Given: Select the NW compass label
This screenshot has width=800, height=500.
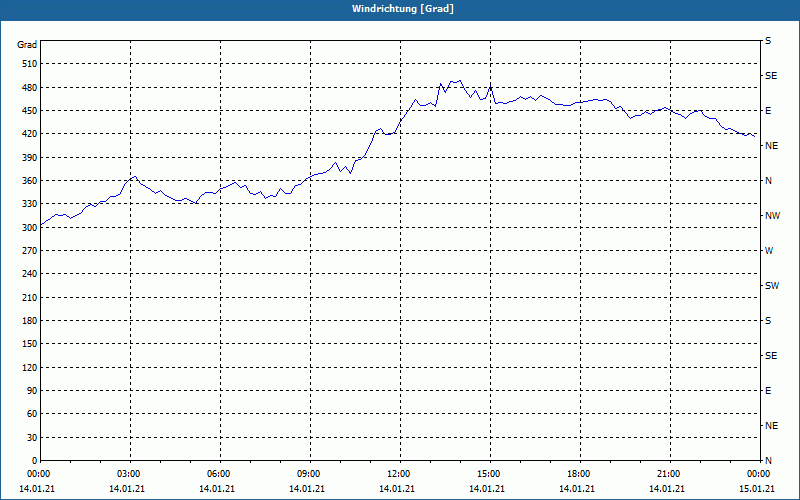Looking at the screenshot, I should point(773,216).
